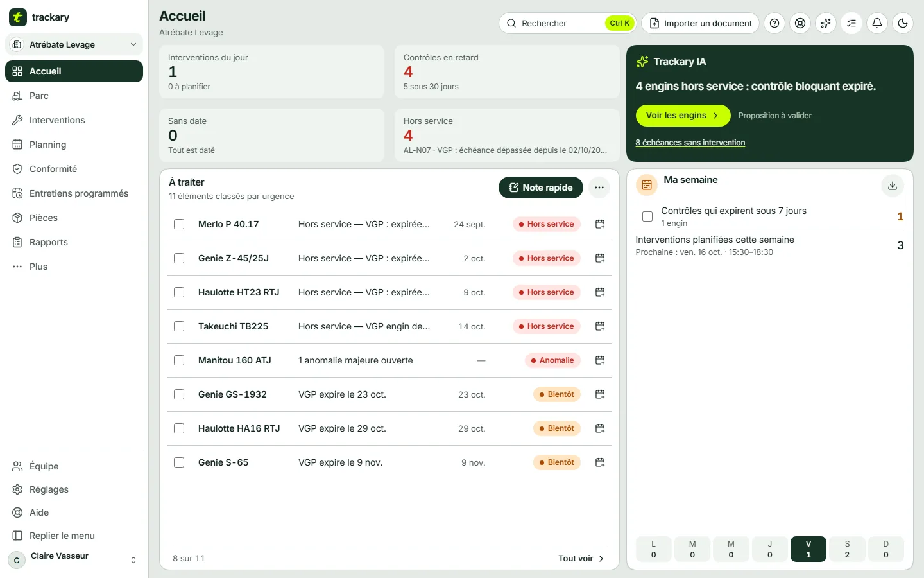
Task: Select Monday L in the week strip
Action: [654, 549]
